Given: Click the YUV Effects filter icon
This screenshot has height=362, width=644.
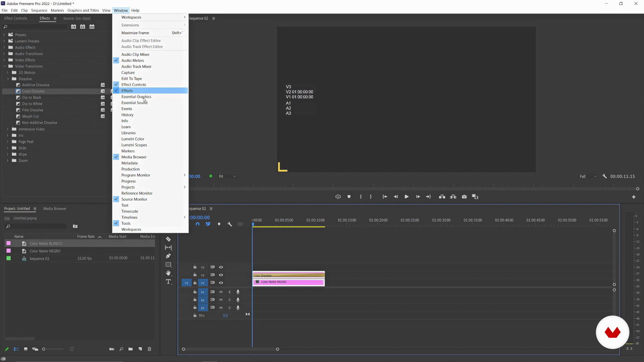Looking at the screenshot, I should [92, 27].
